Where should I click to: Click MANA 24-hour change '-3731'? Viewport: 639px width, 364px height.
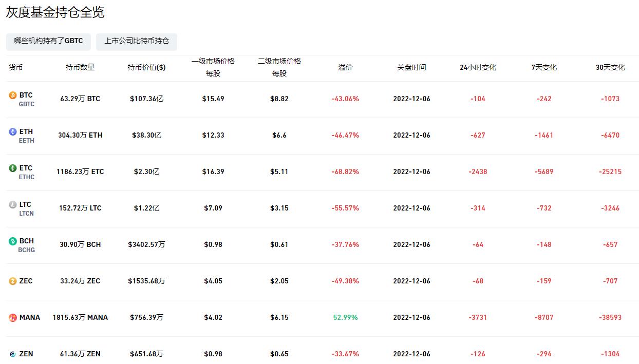tap(478, 317)
